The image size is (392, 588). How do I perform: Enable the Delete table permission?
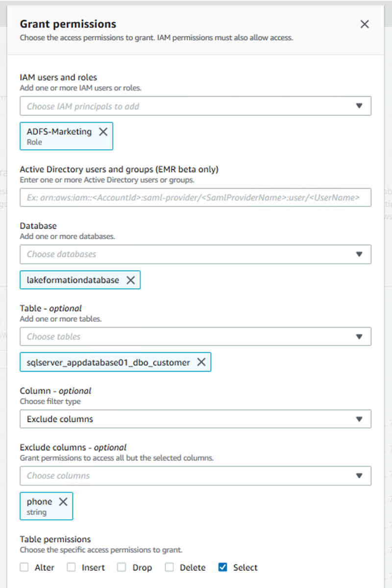(170, 567)
